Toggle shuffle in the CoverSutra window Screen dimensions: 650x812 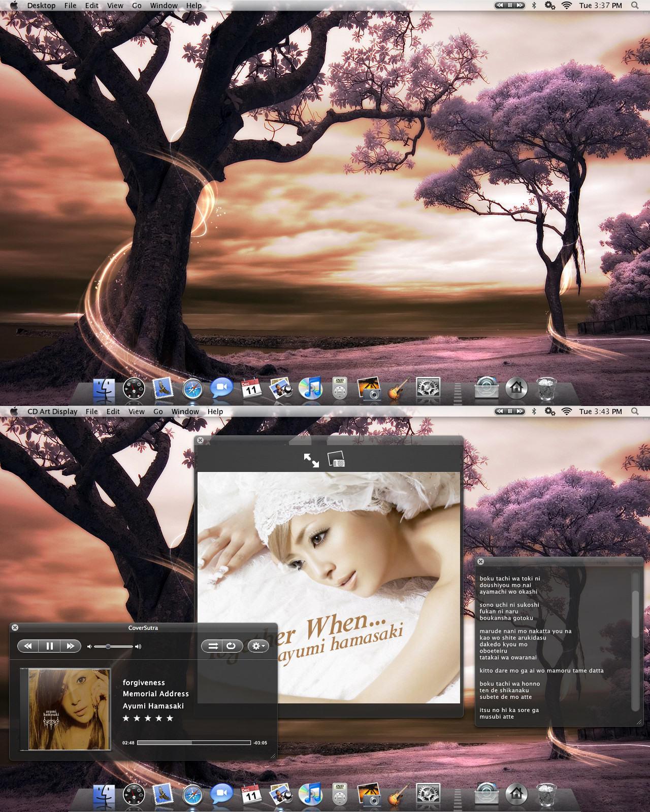coord(213,646)
